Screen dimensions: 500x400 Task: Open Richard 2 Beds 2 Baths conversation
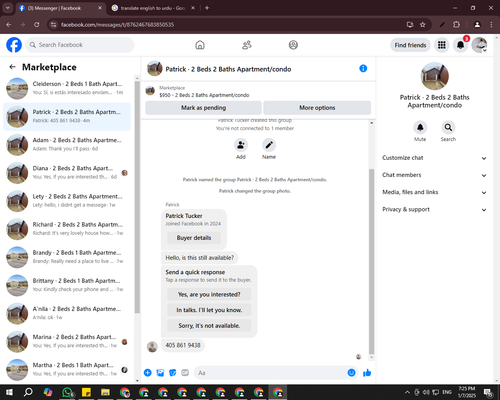pos(67,229)
